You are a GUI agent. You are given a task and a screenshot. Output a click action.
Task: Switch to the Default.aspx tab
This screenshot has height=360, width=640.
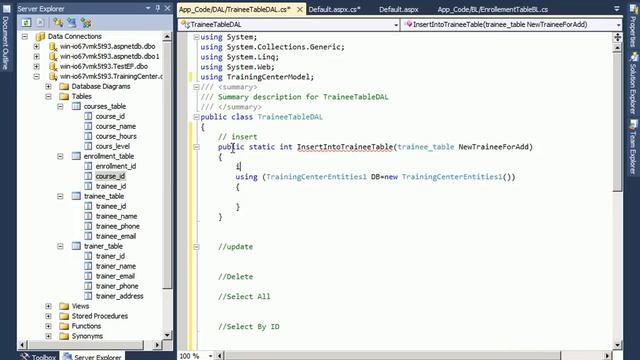(x=398, y=9)
